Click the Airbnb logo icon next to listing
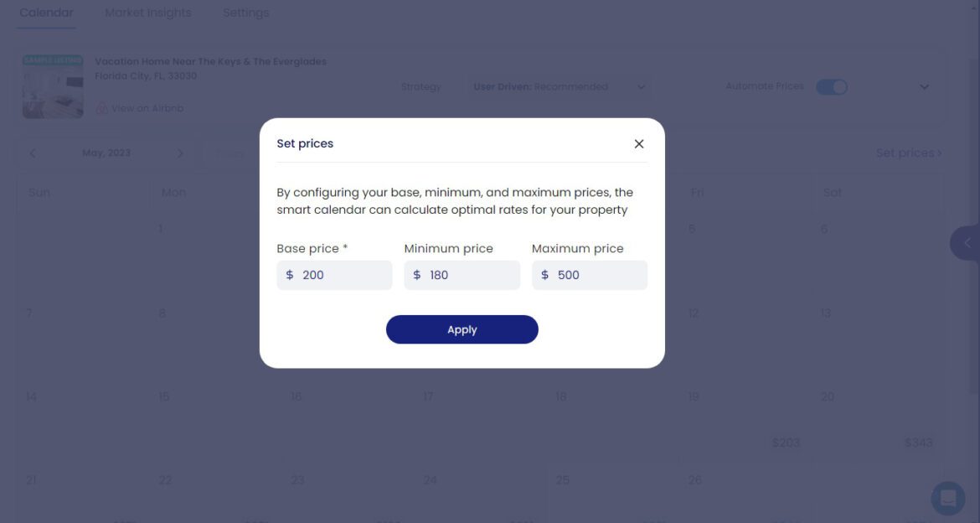This screenshot has height=523, width=980. click(x=101, y=107)
